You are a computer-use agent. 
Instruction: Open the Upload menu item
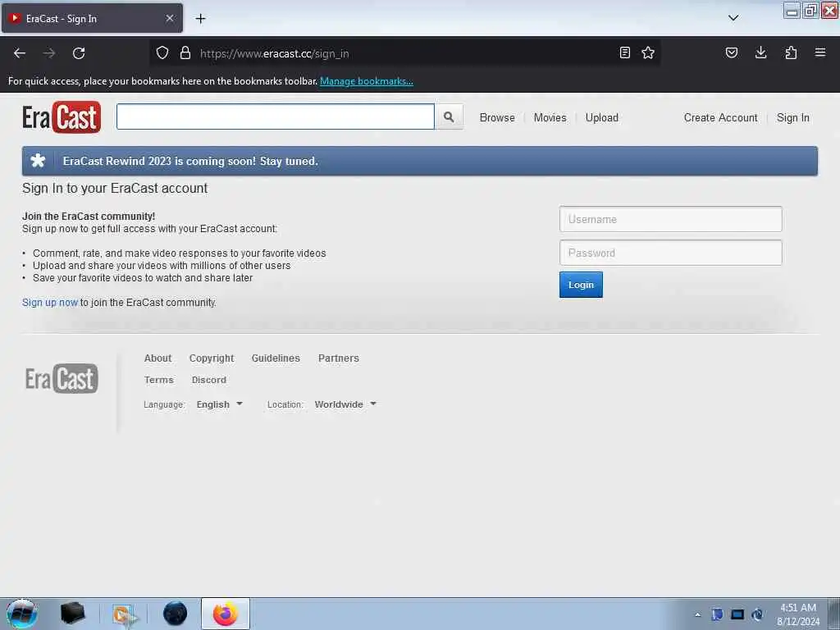(601, 117)
